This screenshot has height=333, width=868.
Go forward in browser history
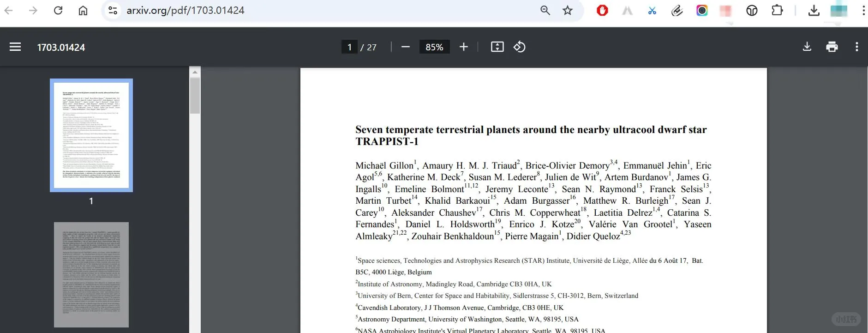(x=33, y=10)
